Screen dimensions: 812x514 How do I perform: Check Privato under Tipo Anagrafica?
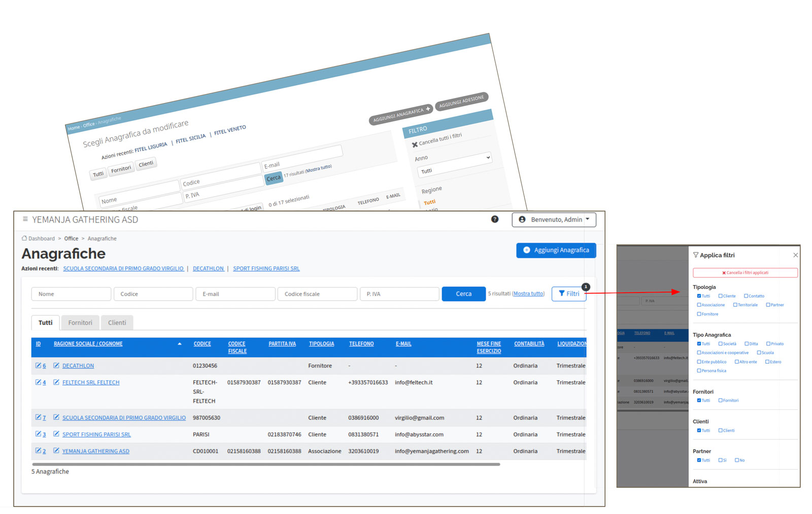pyautogui.click(x=768, y=344)
